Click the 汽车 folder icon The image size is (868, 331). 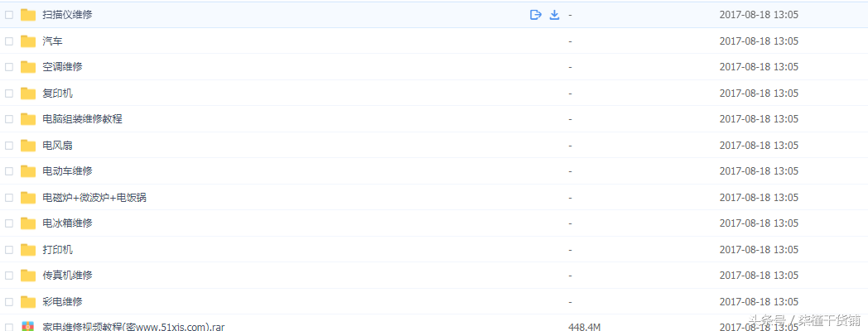[28, 41]
